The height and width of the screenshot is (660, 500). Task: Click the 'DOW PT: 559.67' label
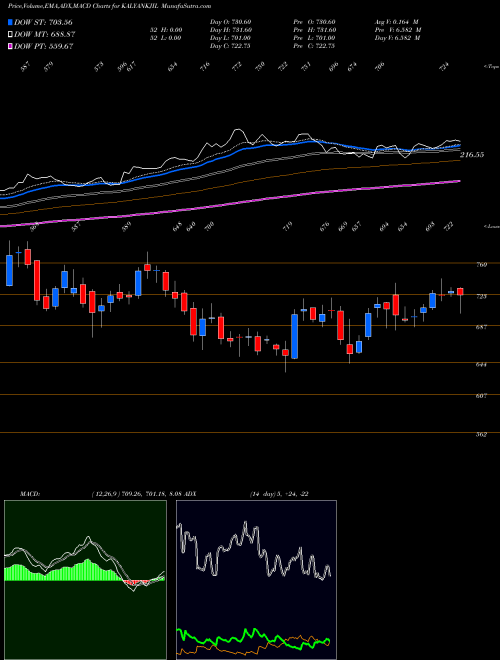click(44, 46)
